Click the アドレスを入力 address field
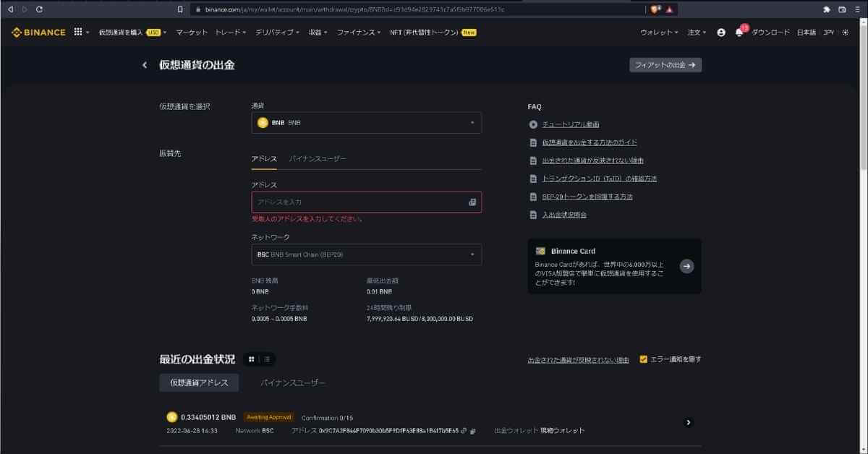 click(366, 202)
